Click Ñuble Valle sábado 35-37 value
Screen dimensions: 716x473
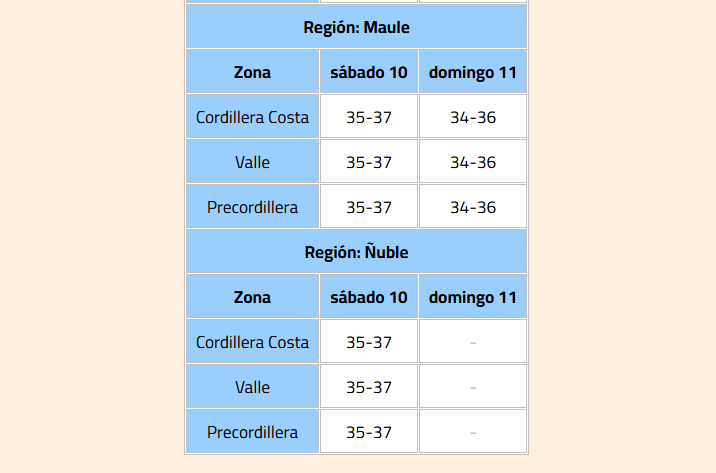coord(369,387)
